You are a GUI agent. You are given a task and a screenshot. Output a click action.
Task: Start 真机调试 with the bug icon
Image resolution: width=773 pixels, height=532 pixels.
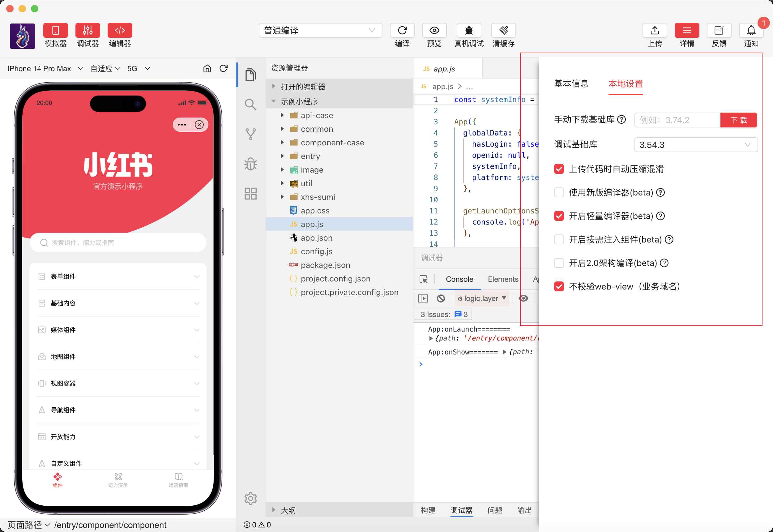click(x=469, y=30)
